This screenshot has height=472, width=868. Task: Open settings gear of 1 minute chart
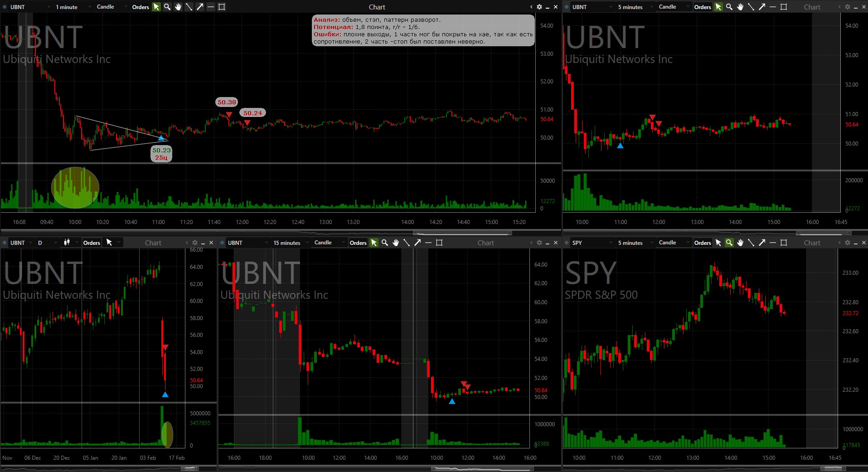tap(539, 7)
